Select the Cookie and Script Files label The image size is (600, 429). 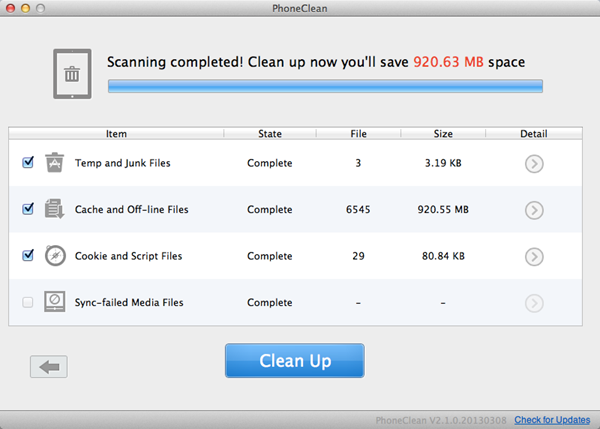coord(129,256)
